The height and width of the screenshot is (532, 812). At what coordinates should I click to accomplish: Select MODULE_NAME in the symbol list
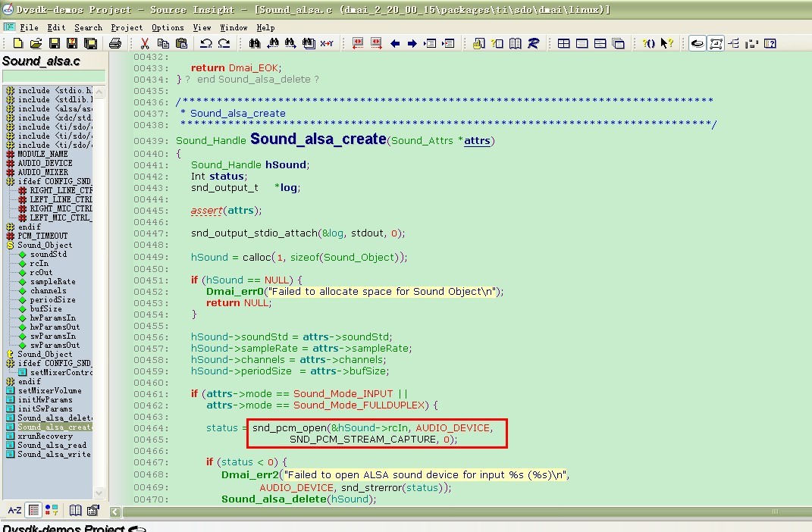(42, 154)
